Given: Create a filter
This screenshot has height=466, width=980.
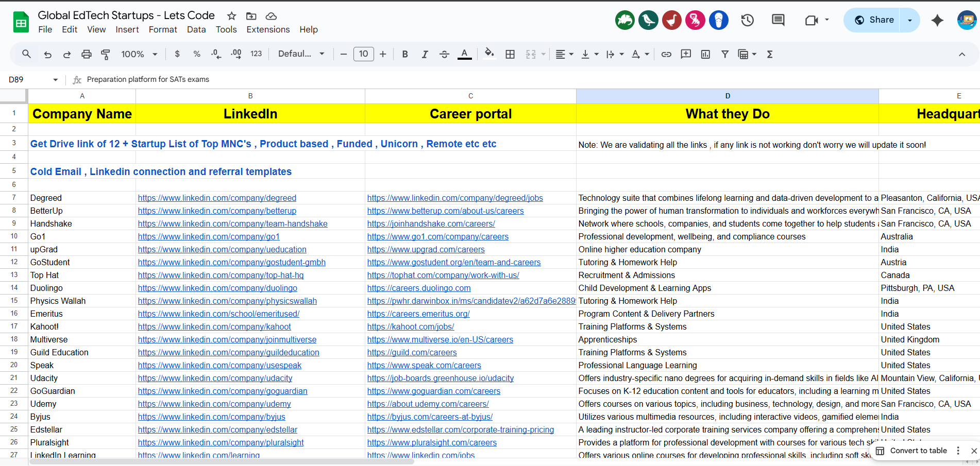Looking at the screenshot, I should (x=725, y=54).
